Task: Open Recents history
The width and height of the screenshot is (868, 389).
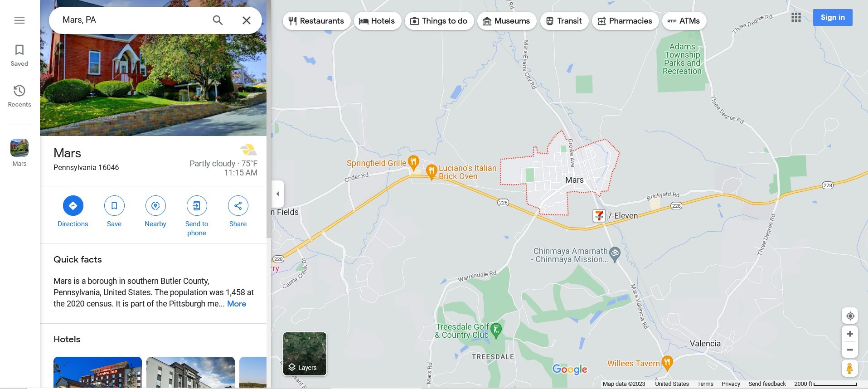Action: (19, 96)
